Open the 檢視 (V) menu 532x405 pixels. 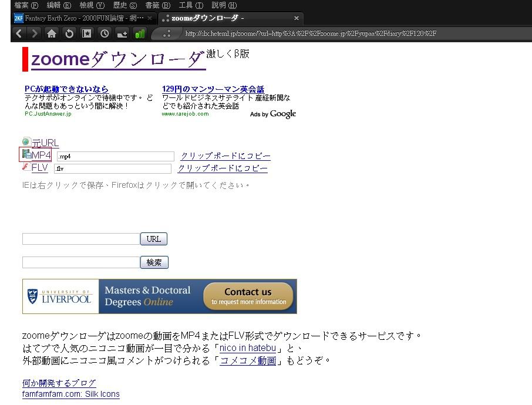pyautogui.click(x=92, y=5)
